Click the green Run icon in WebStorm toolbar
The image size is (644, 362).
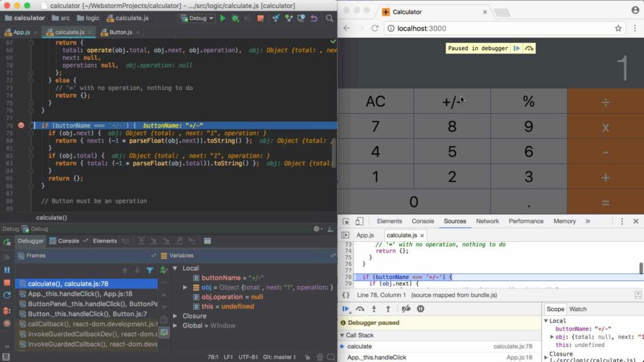[x=223, y=18]
